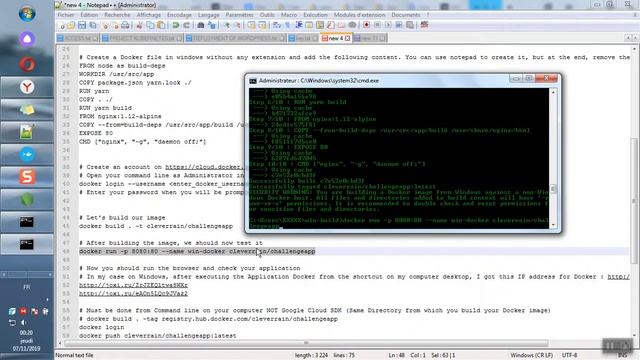Screen dimensions: 640x360
Task: Open the orange S app on the taskbar
Action: tap(27, 177)
